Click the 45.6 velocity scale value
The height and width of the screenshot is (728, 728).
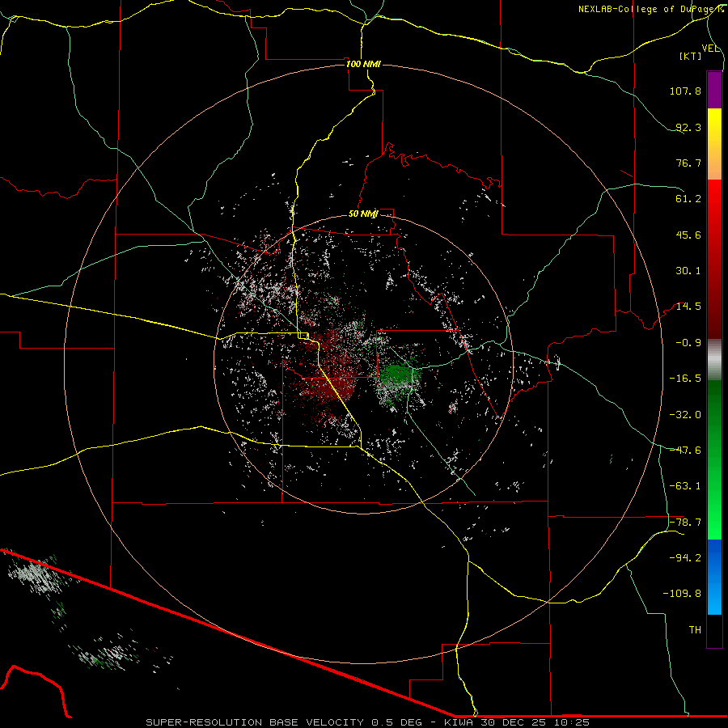tap(688, 235)
